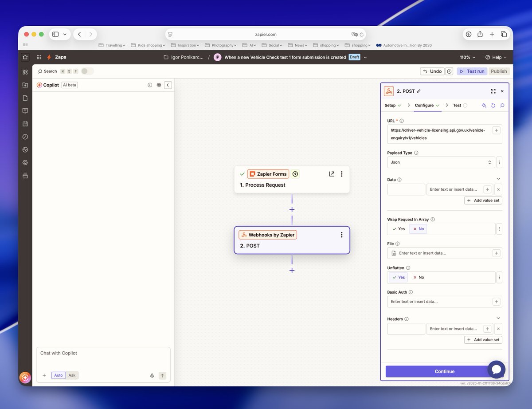The image size is (532, 409).
Task: Open the Zaps lightning folder in sidebar
Action: click(25, 85)
